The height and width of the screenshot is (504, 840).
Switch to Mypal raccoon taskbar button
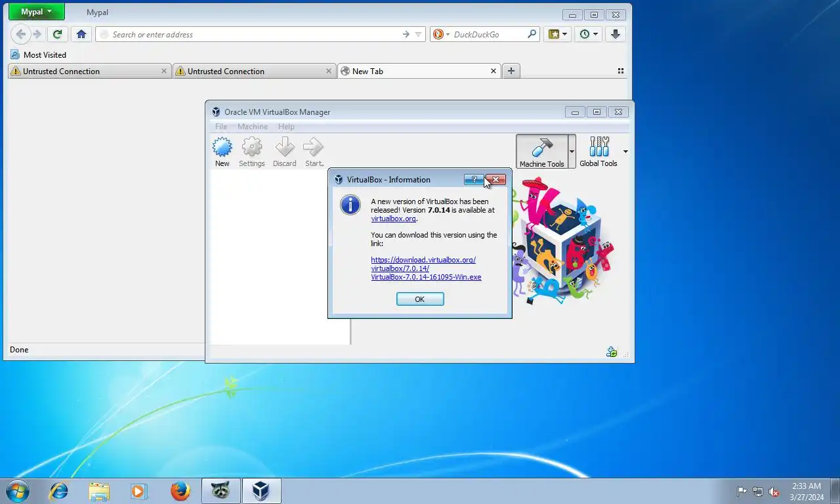(221, 491)
